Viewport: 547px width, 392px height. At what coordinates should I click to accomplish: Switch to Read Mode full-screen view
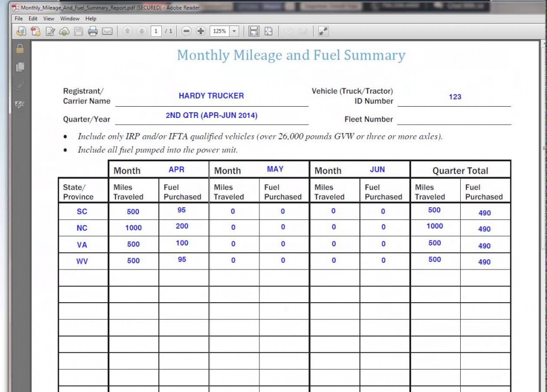[x=323, y=31]
